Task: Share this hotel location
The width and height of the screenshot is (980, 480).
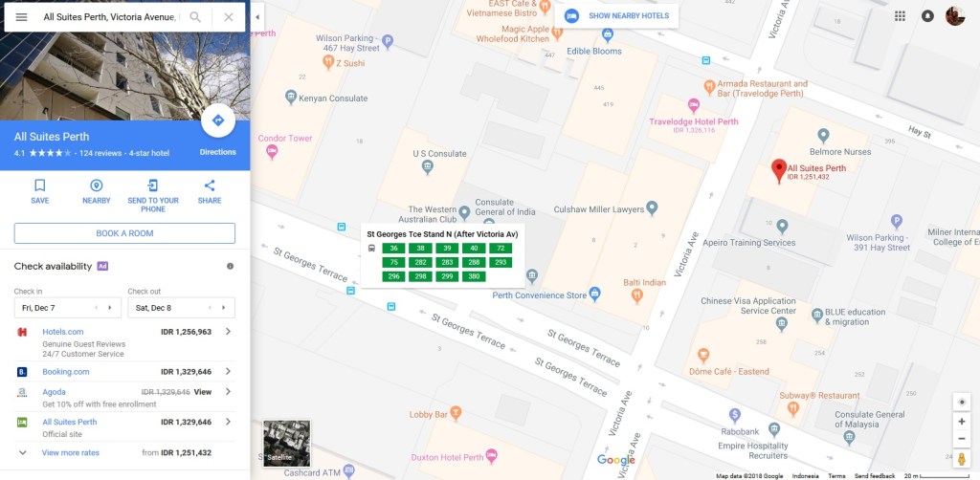Action: (x=210, y=190)
